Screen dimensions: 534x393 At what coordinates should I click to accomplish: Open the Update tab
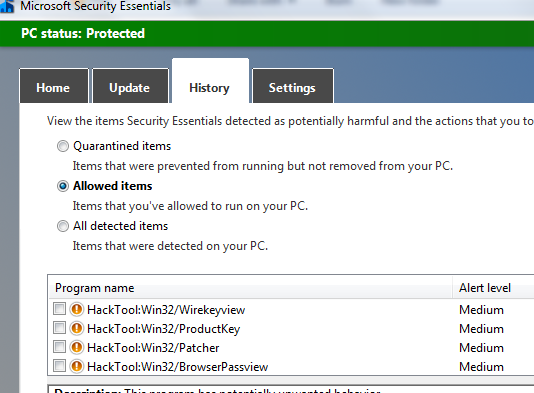pos(130,86)
